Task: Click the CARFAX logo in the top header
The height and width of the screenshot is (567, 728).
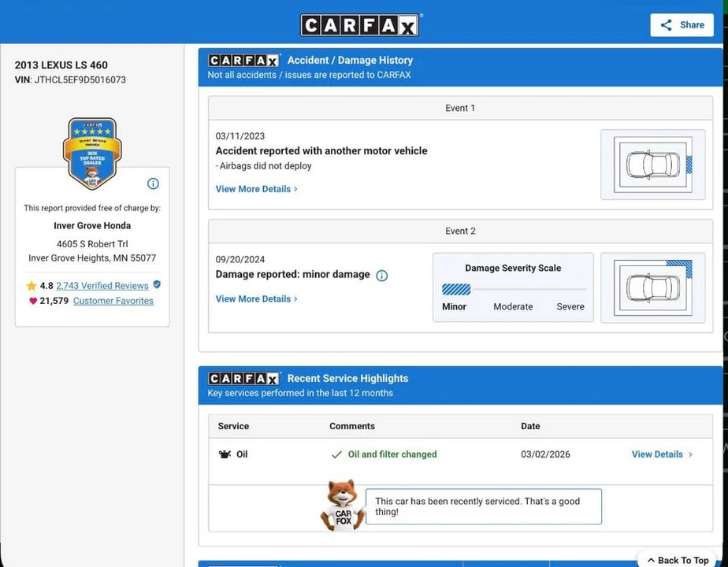Action: coord(360,25)
